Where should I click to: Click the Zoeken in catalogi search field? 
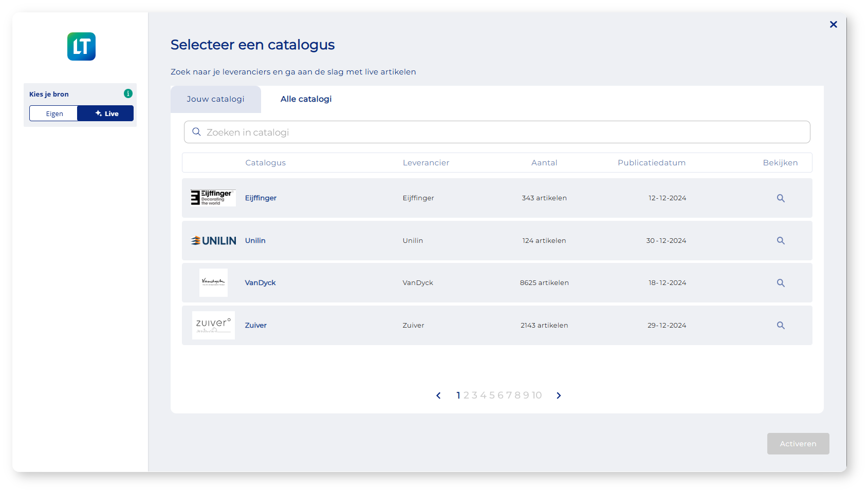496,132
